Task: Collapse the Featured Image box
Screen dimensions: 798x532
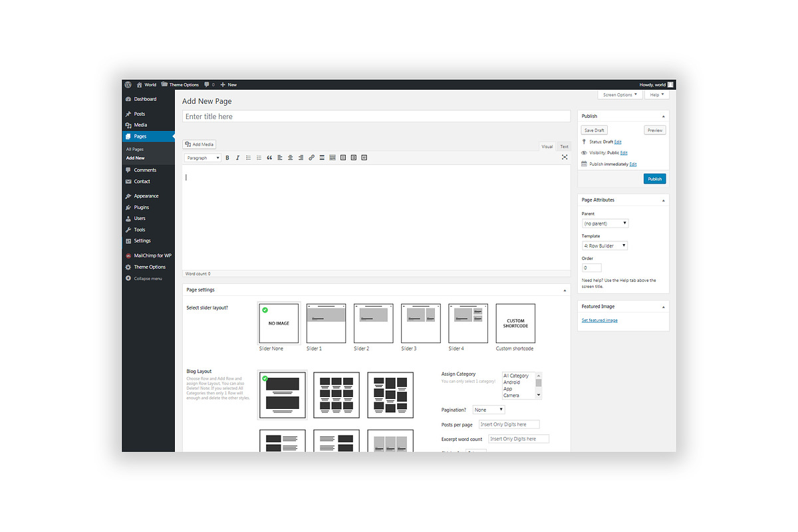Action: click(x=663, y=307)
